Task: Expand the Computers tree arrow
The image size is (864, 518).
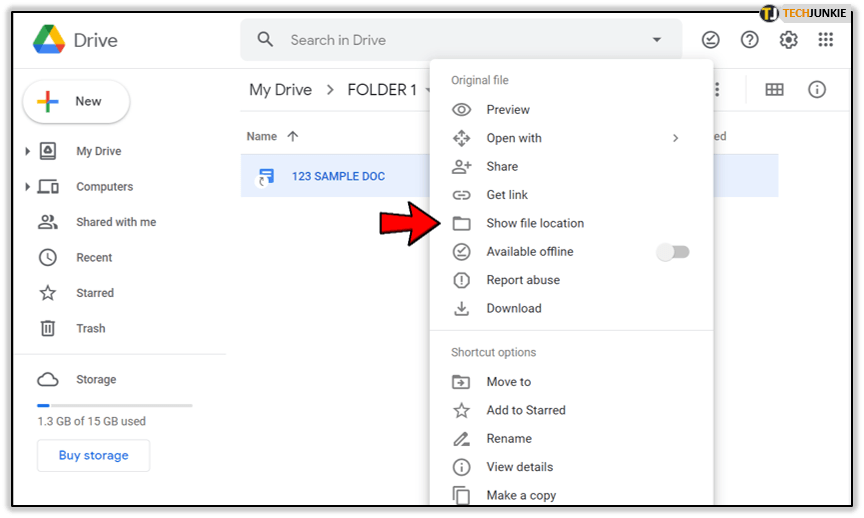Action: coord(27,187)
